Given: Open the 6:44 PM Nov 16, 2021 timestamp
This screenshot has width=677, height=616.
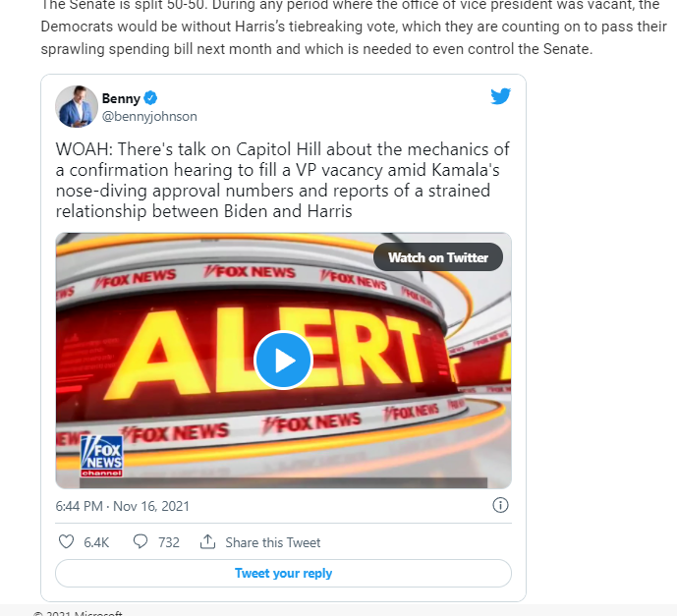Looking at the screenshot, I should click(122, 506).
